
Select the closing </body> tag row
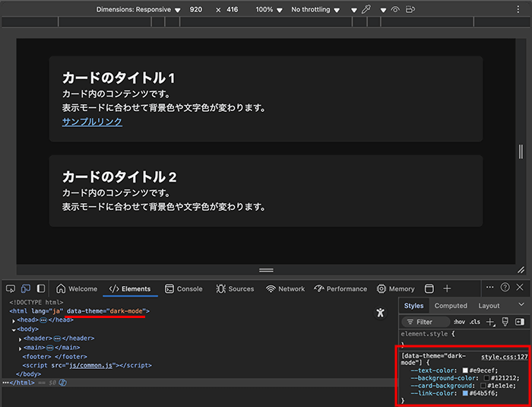29,374
